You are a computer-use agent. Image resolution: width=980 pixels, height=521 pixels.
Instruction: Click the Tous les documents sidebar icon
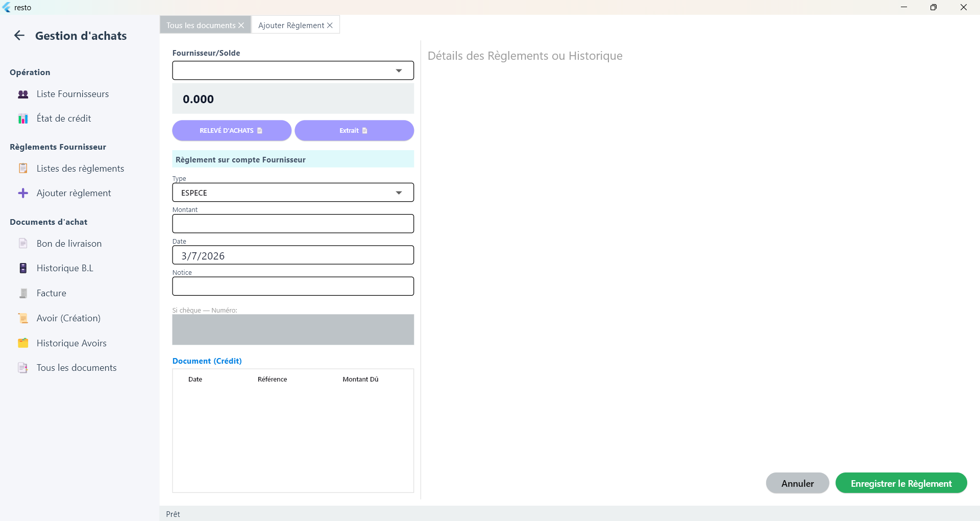click(x=23, y=368)
